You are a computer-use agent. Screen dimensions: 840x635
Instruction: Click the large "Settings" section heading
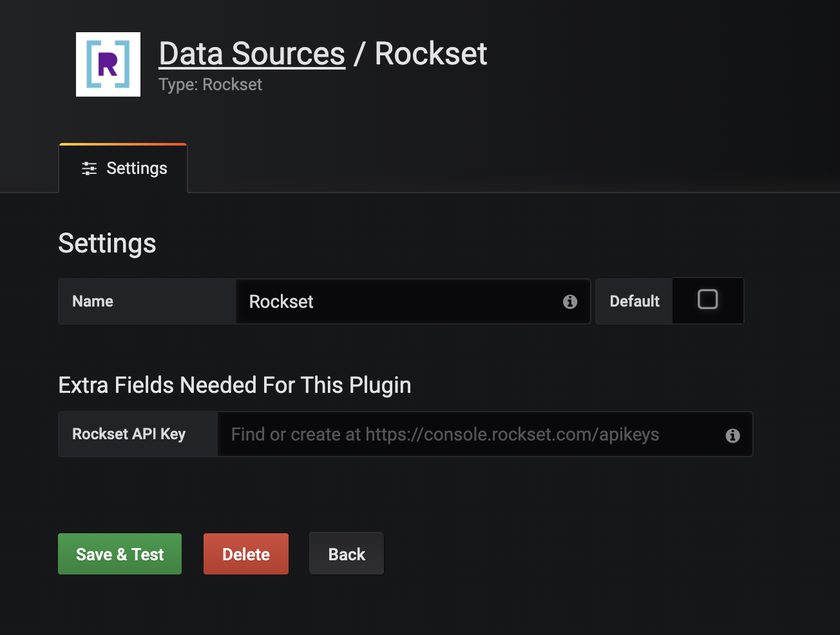pyautogui.click(x=107, y=243)
